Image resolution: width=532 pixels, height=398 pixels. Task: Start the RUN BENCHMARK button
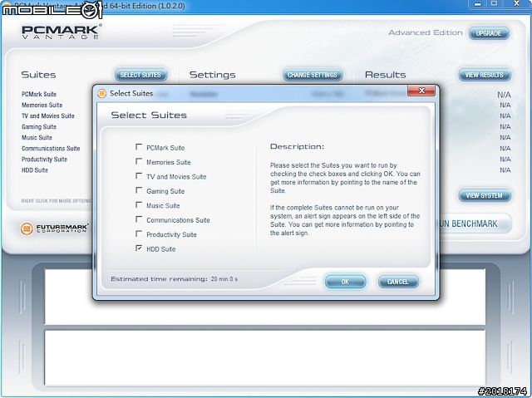(475, 224)
